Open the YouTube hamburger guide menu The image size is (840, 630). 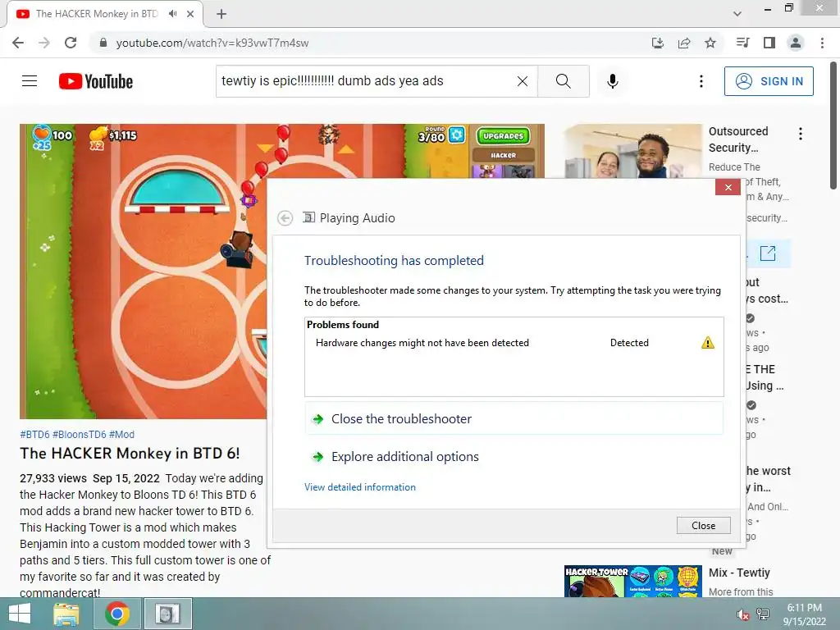point(30,81)
